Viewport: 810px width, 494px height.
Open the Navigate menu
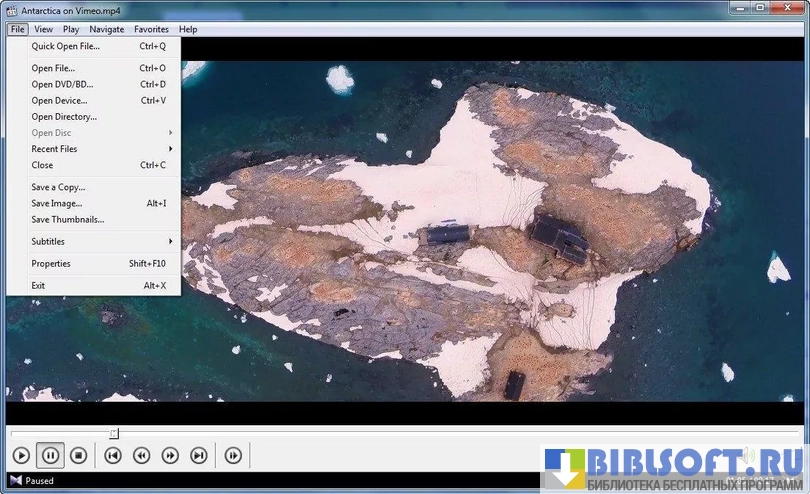tap(107, 30)
